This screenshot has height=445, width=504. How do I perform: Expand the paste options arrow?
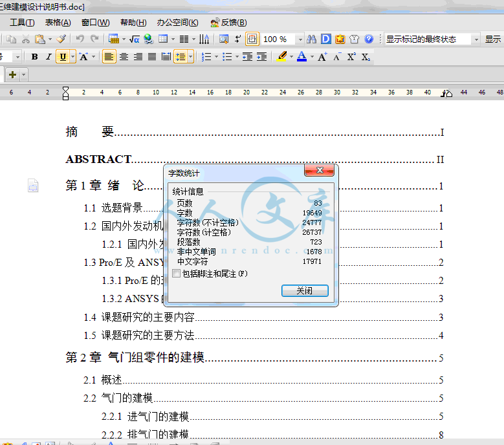(x=50, y=39)
